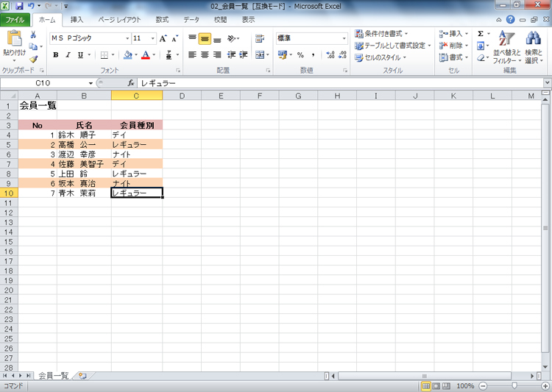The height and width of the screenshot is (392, 552).
Task: Click the Wrap Text icon
Action: click(x=260, y=38)
